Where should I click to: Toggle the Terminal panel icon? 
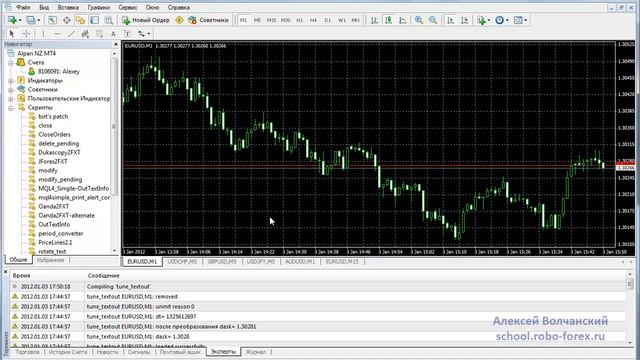click(x=94, y=20)
